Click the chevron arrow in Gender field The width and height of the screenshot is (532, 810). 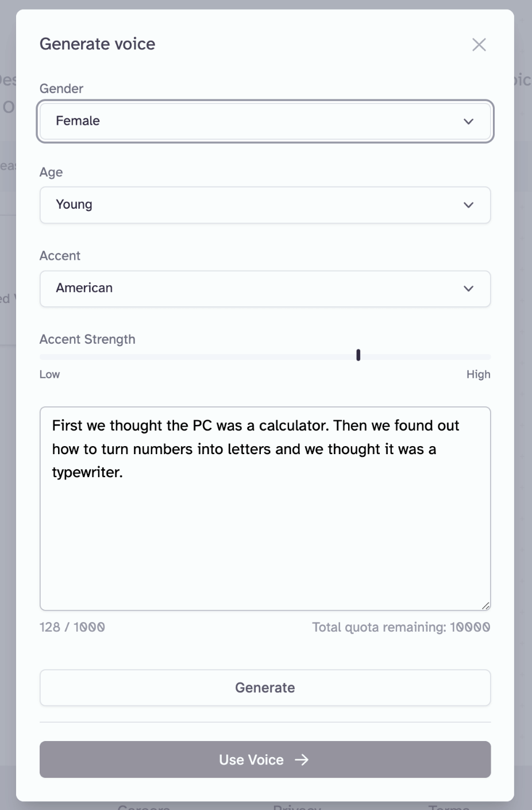468,121
